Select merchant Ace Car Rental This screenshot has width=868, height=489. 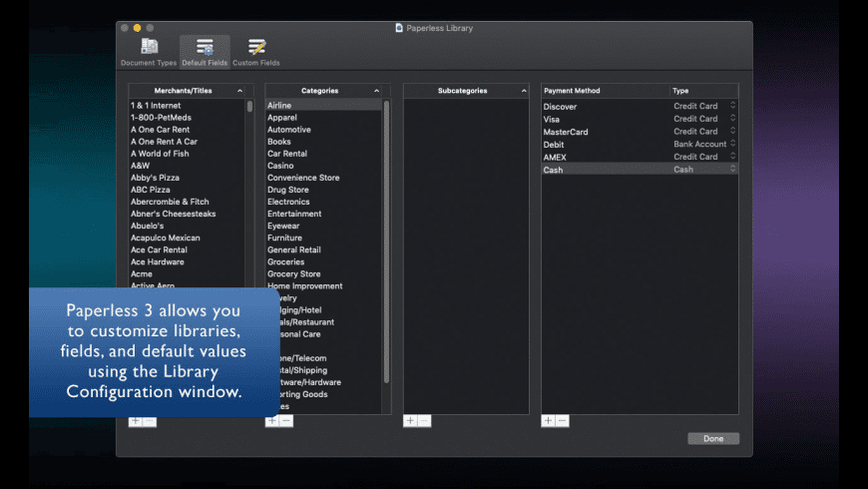187,249
